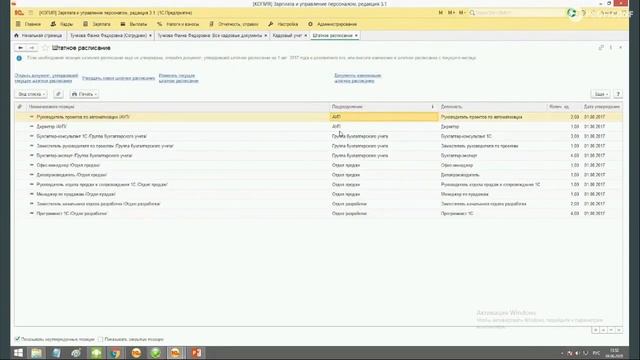The height and width of the screenshot is (360, 640).
Task: Jump to last row with list navigation button
Action: 619,330
